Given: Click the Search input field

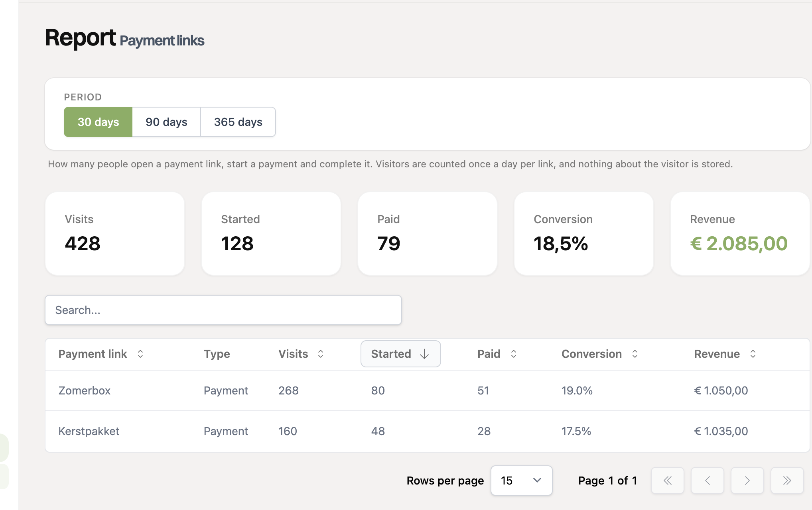Looking at the screenshot, I should (x=223, y=310).
